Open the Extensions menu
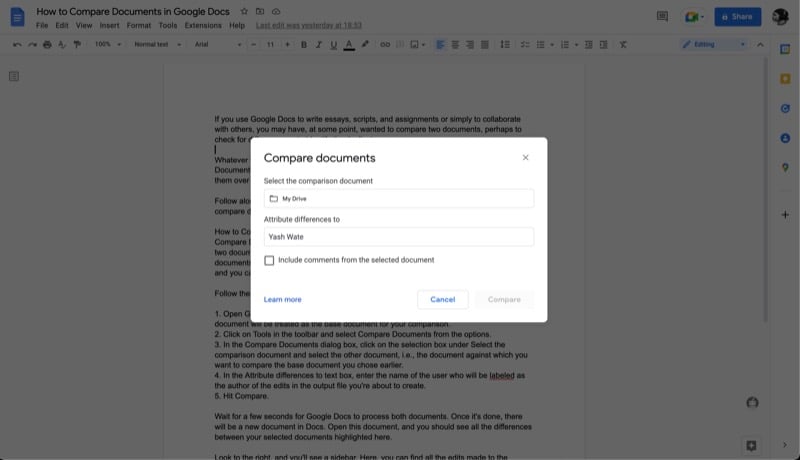800x460 pixels. tap(203, 25)
